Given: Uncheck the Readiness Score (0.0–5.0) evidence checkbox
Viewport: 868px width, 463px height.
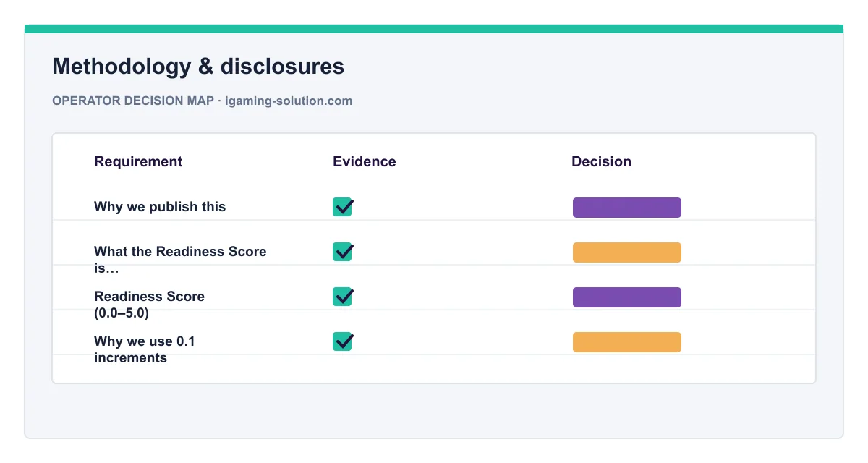Looking at the screenshot, I should (342, 297).
